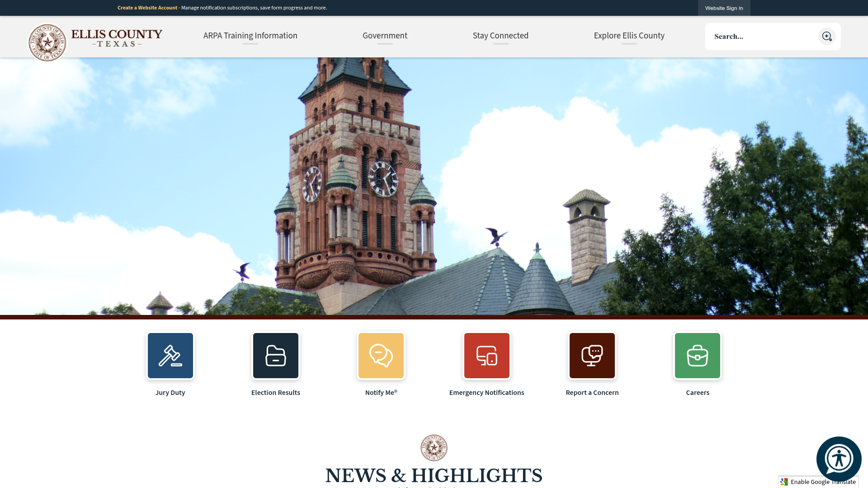Expand the ARPA Training Information menu
The image size is (868, 488).
250,36
